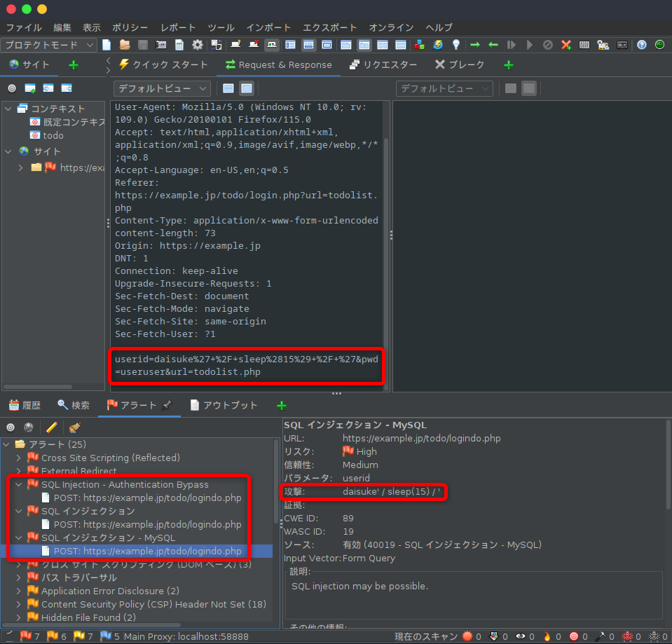Open the レポート menu

coord(178,28)
